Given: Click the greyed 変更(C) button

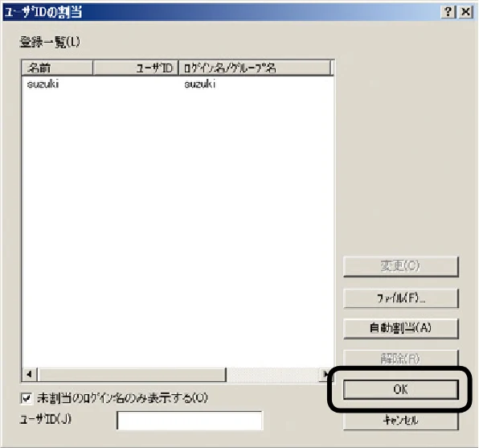Looking at the screenshot, I should pyautogui.click(x=401, y=267).
